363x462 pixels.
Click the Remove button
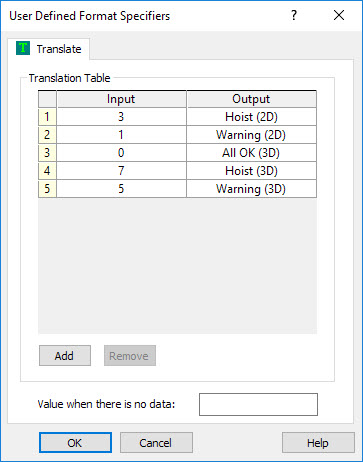[x=130, y=356]
